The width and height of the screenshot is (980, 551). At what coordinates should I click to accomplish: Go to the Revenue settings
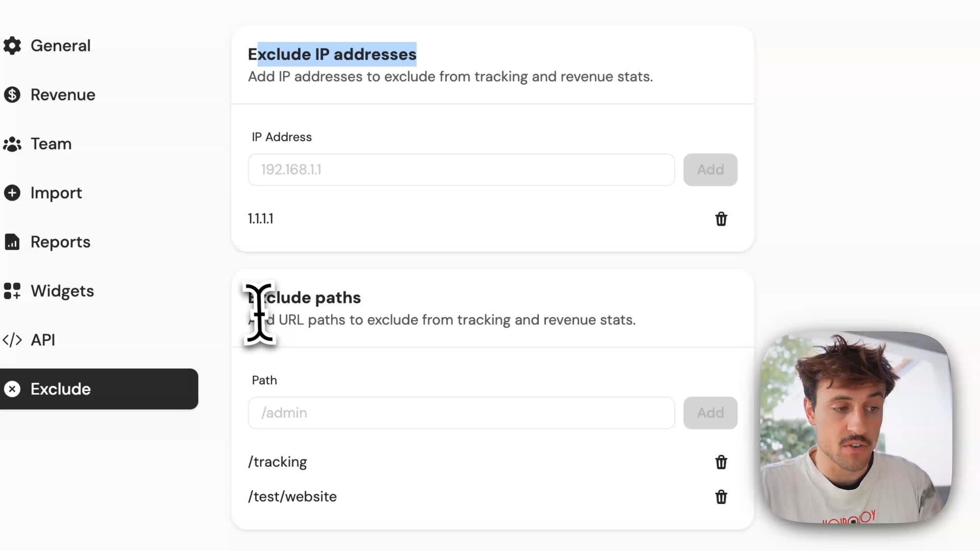click(x=63, y=95)
